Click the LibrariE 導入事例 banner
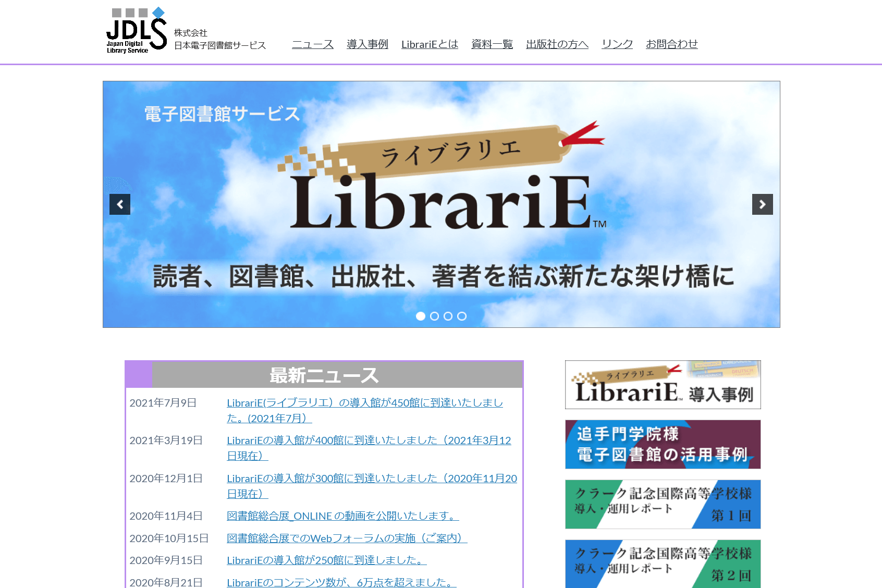Image resolution: width=882 pixels, height=588 pixels. (663, 385)
